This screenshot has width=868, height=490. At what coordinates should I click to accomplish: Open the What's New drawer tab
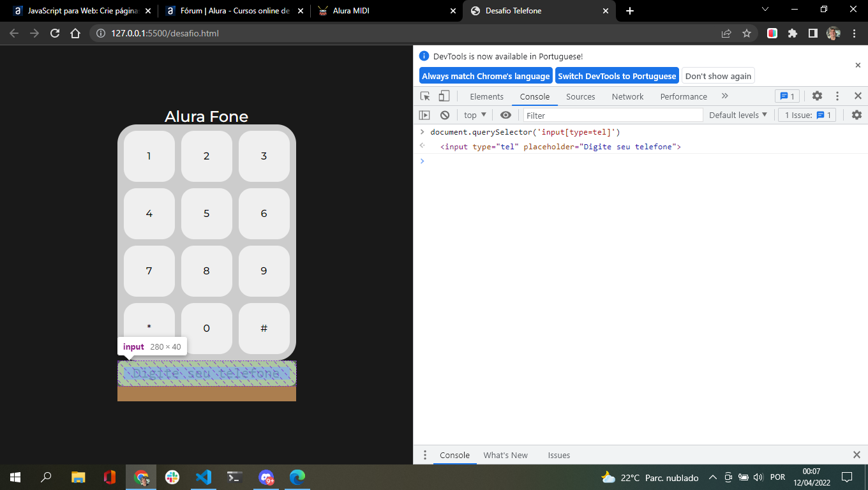(x=505, y=455)
